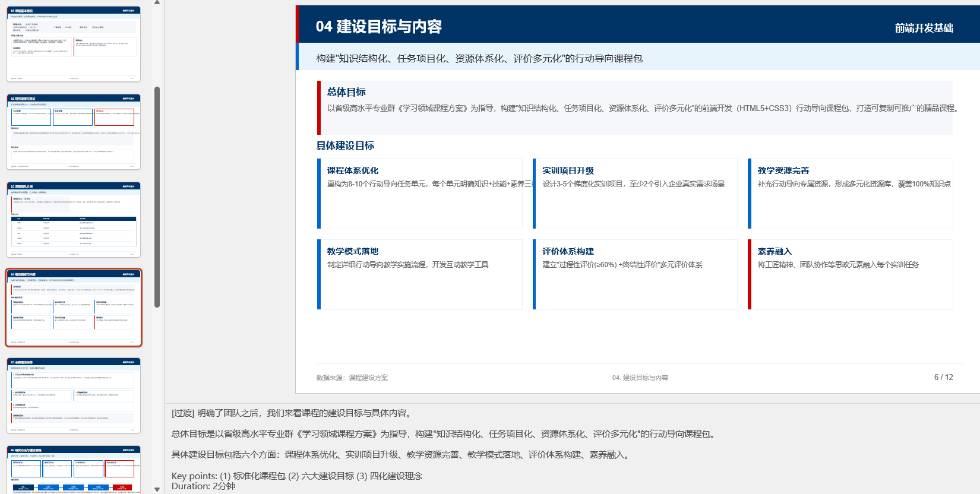Click the 数据来源：课程建设方案 footer text
The width and height of the screenshot is (980, 494).
(x=352, y=378)
